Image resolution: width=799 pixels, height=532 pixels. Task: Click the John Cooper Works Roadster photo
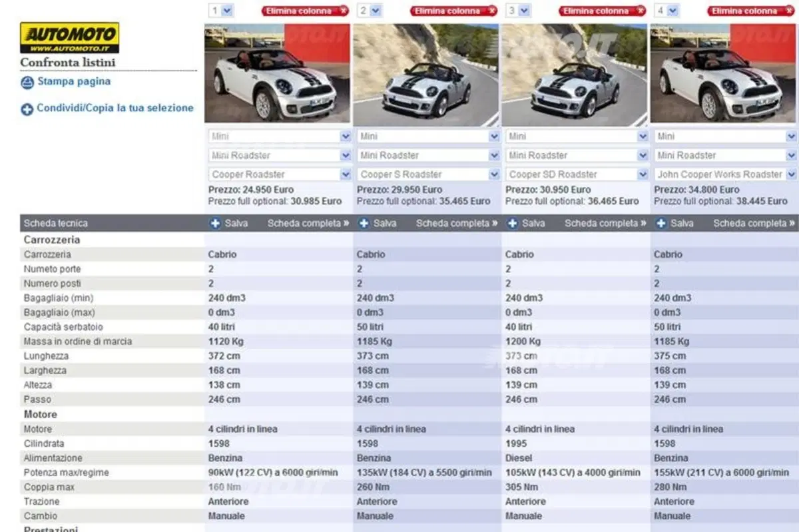(x=724, y=73)
